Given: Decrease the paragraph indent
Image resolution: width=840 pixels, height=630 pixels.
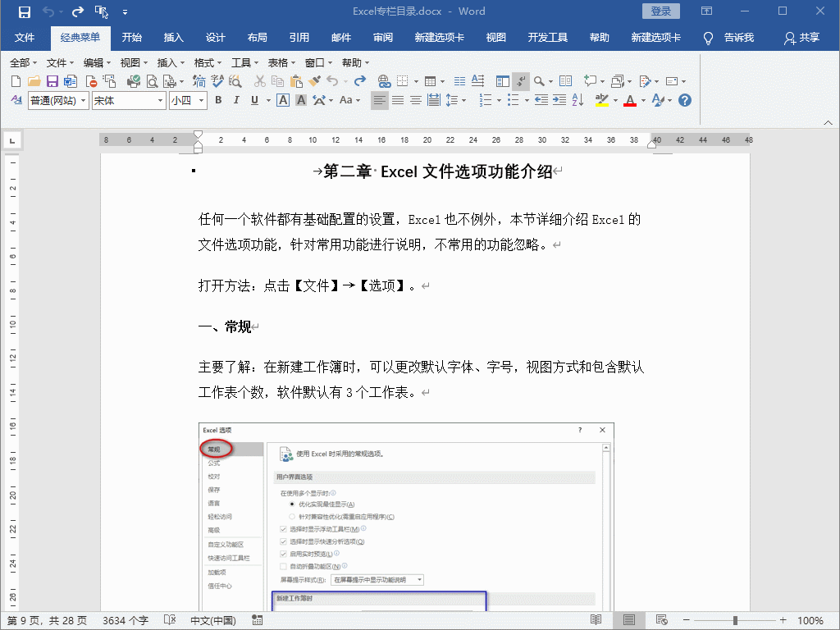Looking at the screenshot, I should tap(541, 100).
